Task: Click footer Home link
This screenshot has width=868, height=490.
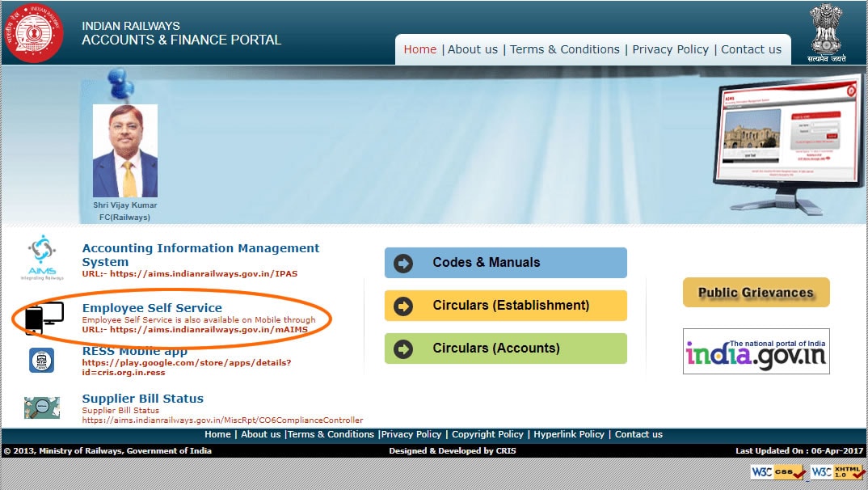Action: point(217,435)
